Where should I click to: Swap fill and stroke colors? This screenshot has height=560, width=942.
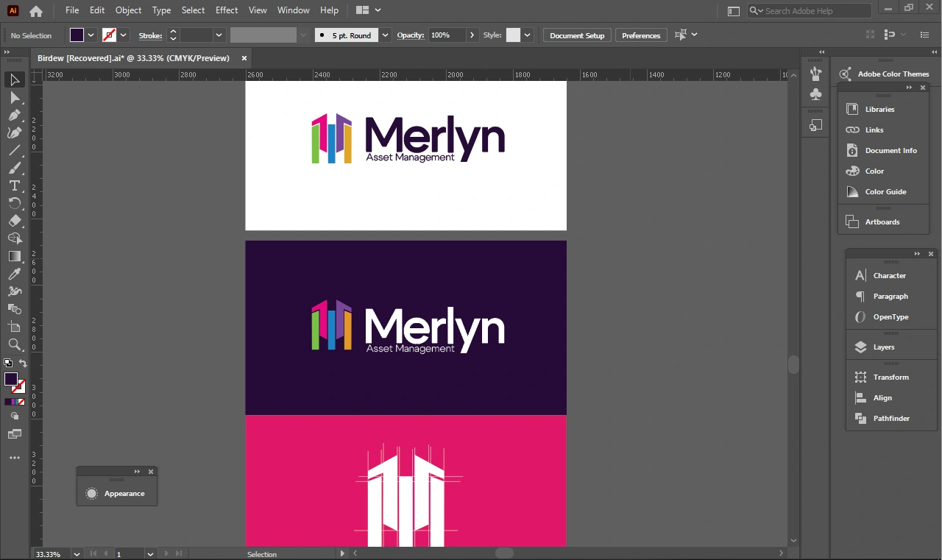[23, 364]
